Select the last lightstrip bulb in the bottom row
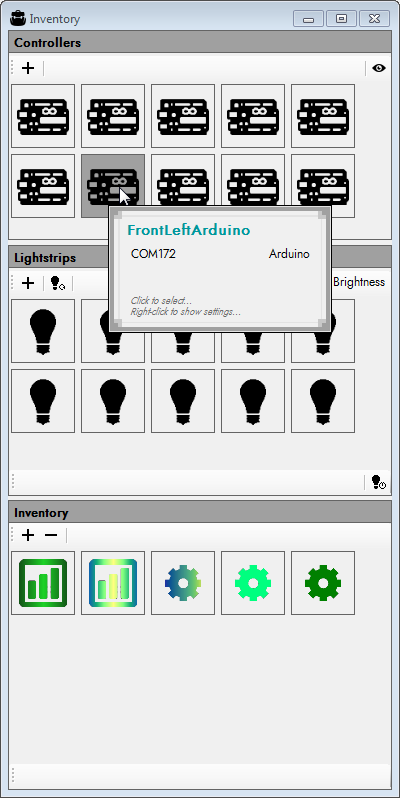This screenshot has height=798, width=400. point(323,401)
